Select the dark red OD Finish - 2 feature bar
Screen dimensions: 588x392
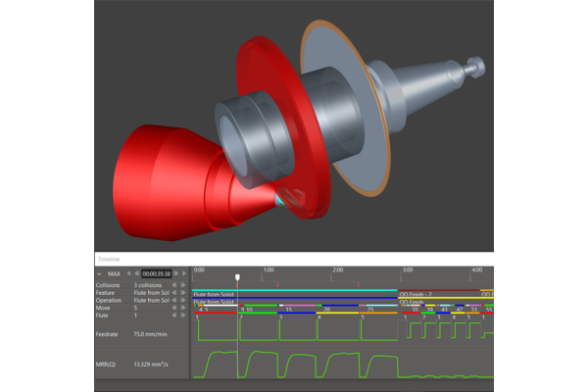(x=439, y=290)
